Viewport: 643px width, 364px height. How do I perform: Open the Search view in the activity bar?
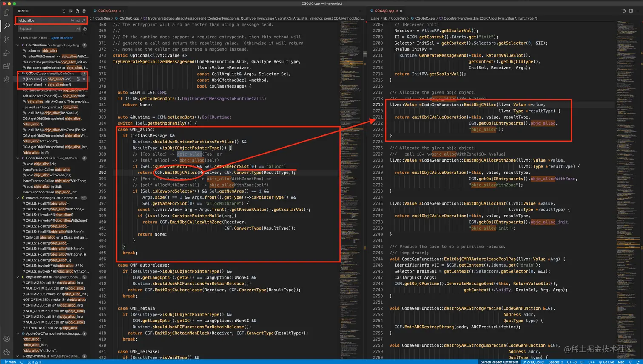click(6, 26)
